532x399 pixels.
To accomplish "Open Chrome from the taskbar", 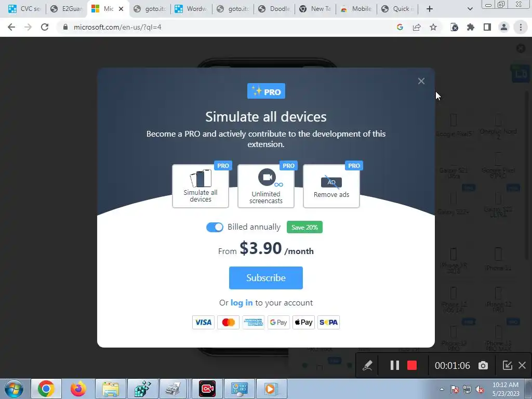I will [x=46, y=389].
